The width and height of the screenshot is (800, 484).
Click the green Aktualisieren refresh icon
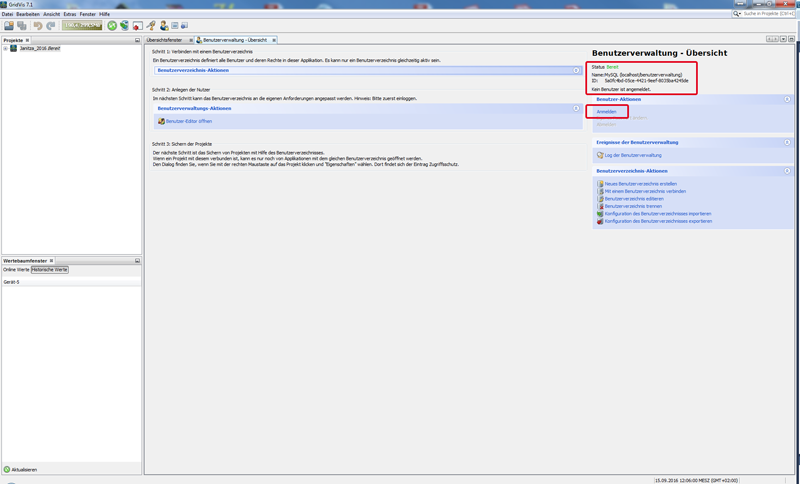point(7,469)
